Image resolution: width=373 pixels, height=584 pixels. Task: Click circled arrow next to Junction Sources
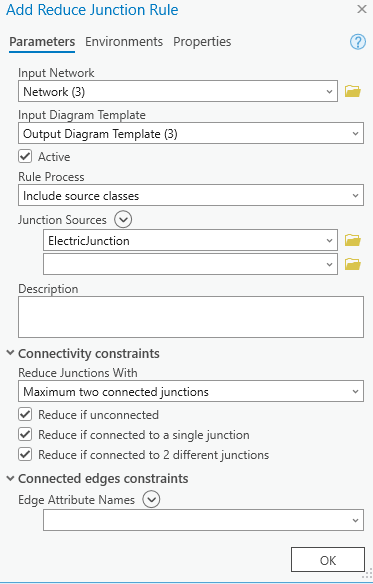coord(123,220)
